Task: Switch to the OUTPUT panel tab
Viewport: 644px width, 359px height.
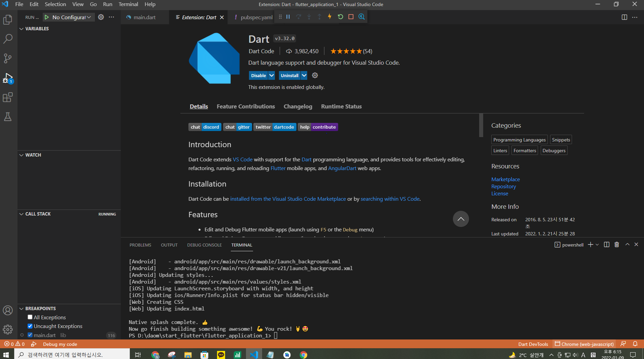Action: pyautogui.click(x=169, y=245)
